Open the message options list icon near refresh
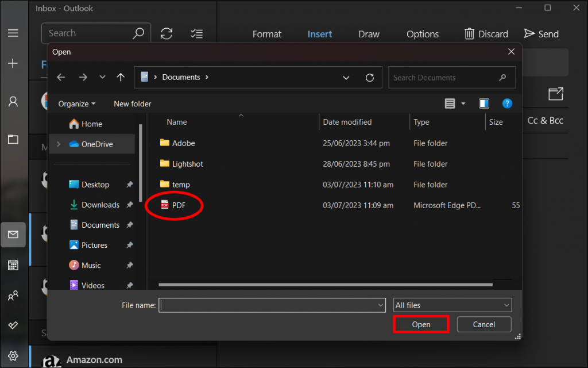 (x=196, y=33)
